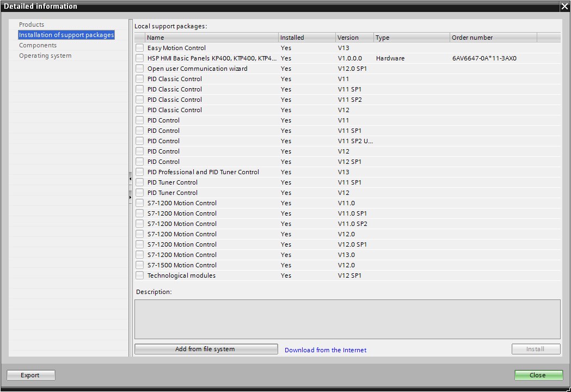Check the PID Tuner Control V11 SP1 box
Screen dimensions: 571x392
tap(139, 182)
